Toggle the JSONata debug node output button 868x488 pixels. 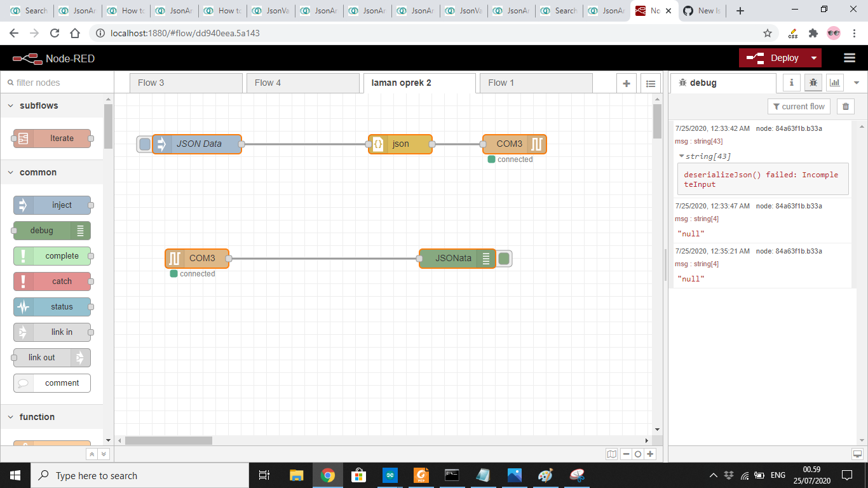click(x=505, y=259)
